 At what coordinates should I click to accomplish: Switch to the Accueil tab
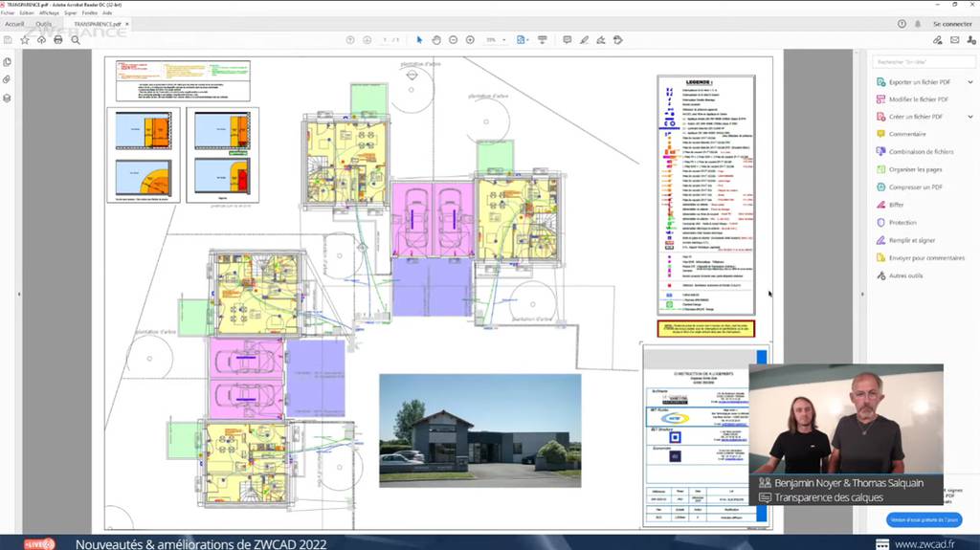point(14,24)
